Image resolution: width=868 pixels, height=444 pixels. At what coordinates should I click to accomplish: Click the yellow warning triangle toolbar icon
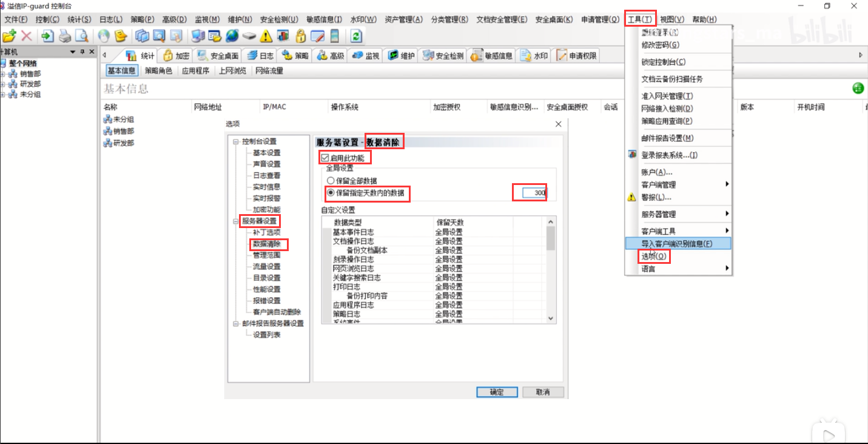point(266,36)
